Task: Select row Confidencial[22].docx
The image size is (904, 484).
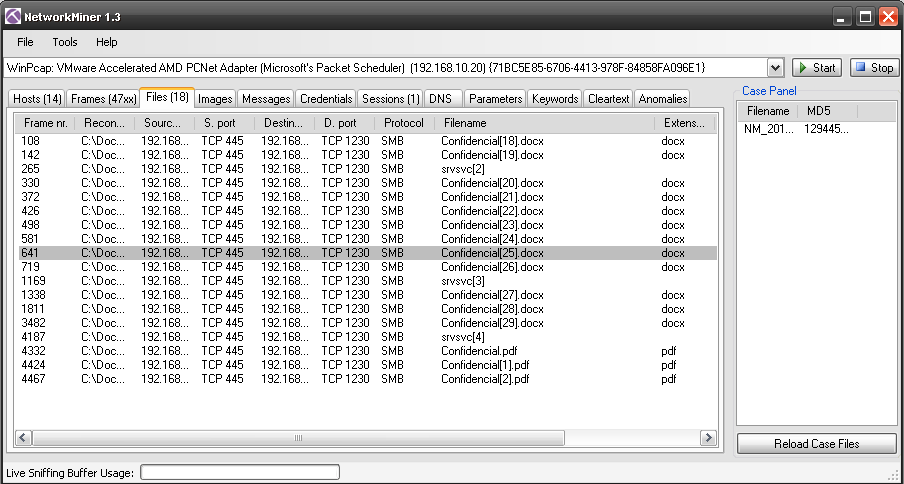Action: coord(366,211)
